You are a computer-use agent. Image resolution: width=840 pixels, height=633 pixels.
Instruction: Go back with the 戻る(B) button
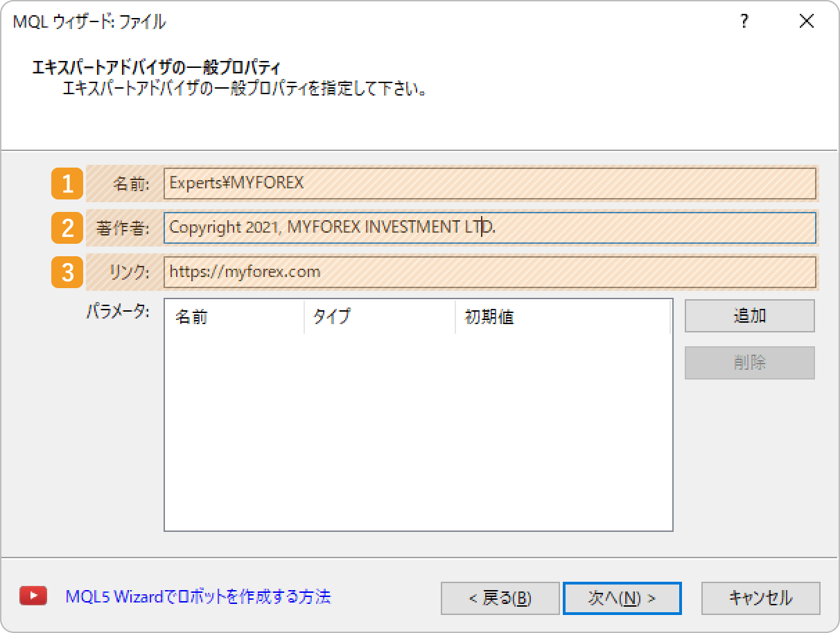coord(500,598)
